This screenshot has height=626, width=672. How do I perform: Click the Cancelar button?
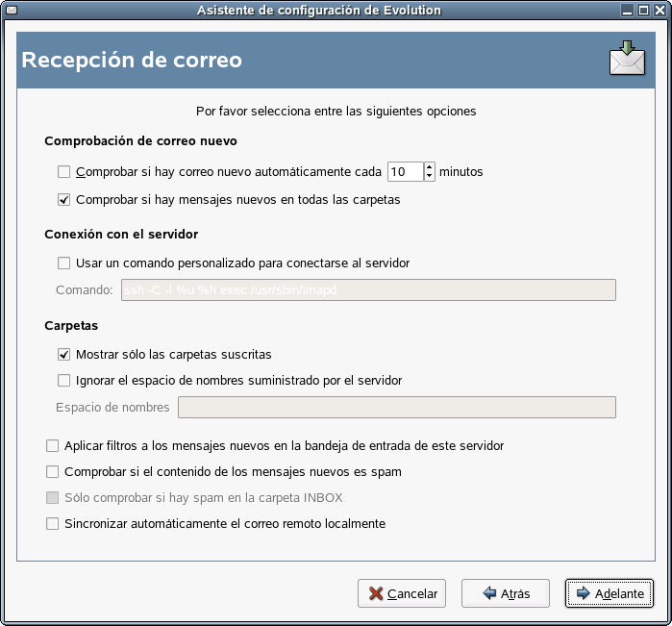tap(402, 593)
